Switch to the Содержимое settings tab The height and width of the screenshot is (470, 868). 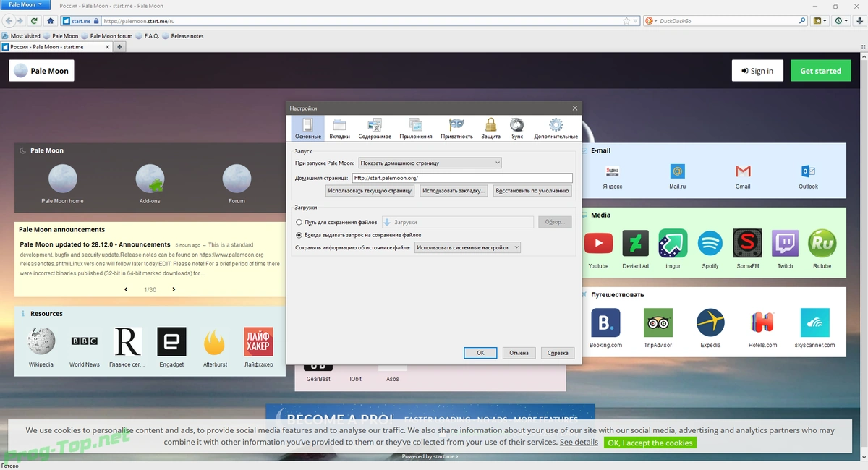[375, 129]
